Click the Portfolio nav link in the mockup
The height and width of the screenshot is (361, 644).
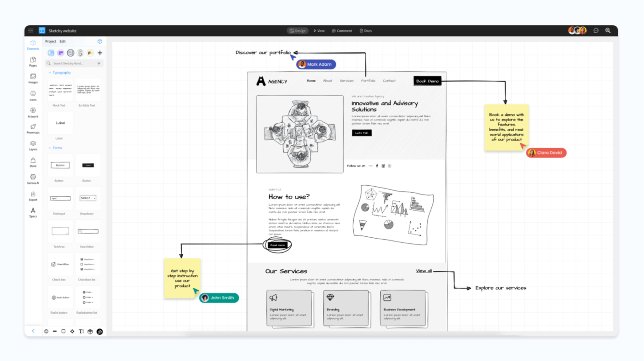(x=368, y=81)
